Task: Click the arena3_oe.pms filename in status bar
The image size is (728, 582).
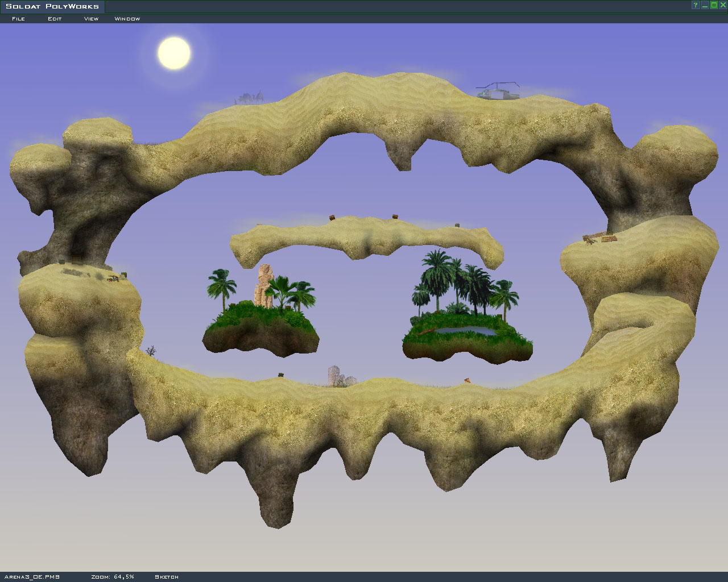Action: pos(31,577)
